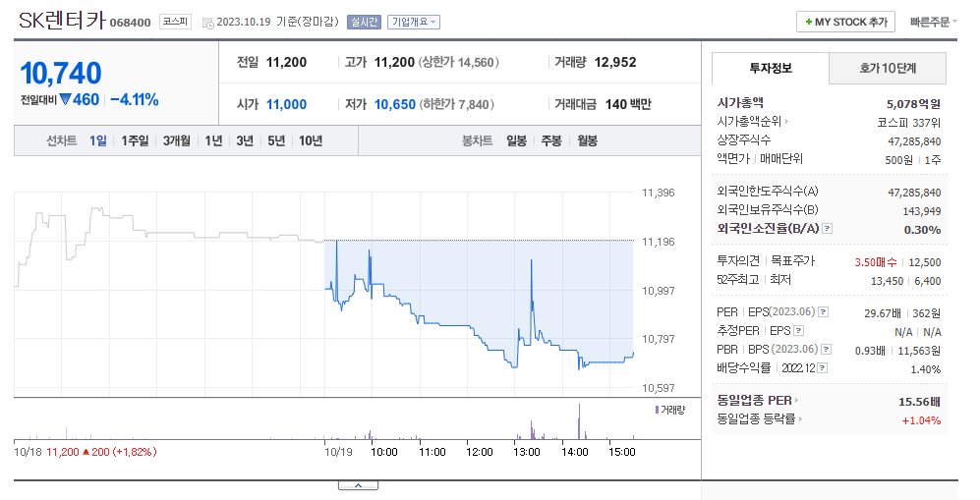980x500 pixels.
Task: Click 외국인보유주식수(B) value 143,949
Action: click(922, 211)
